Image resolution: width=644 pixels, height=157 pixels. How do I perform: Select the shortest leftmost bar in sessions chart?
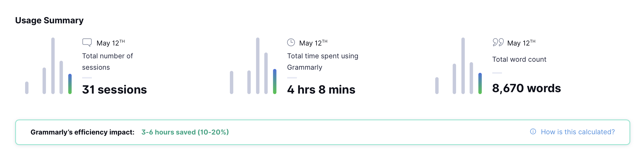tap(27, 88)
